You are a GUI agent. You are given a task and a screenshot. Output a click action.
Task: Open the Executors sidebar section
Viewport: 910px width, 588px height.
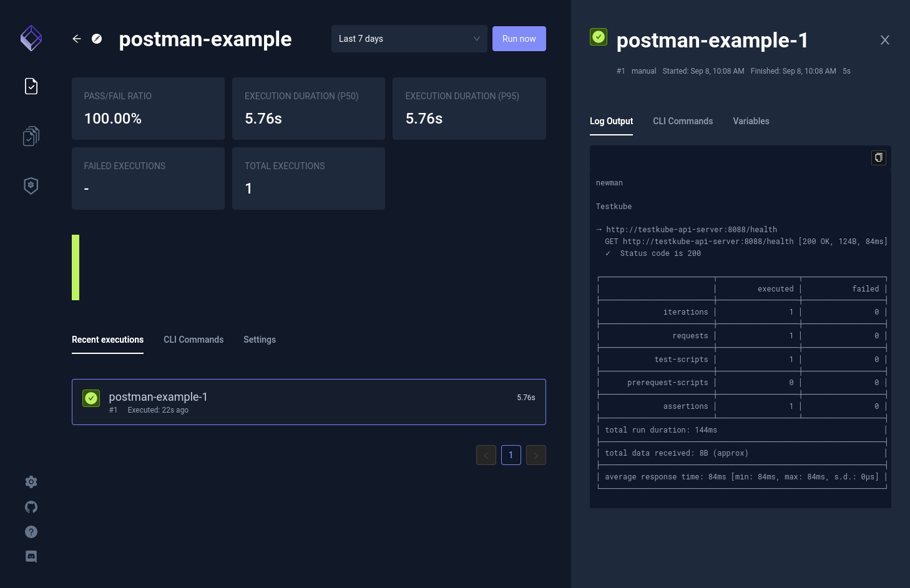[x=31, y=185]
